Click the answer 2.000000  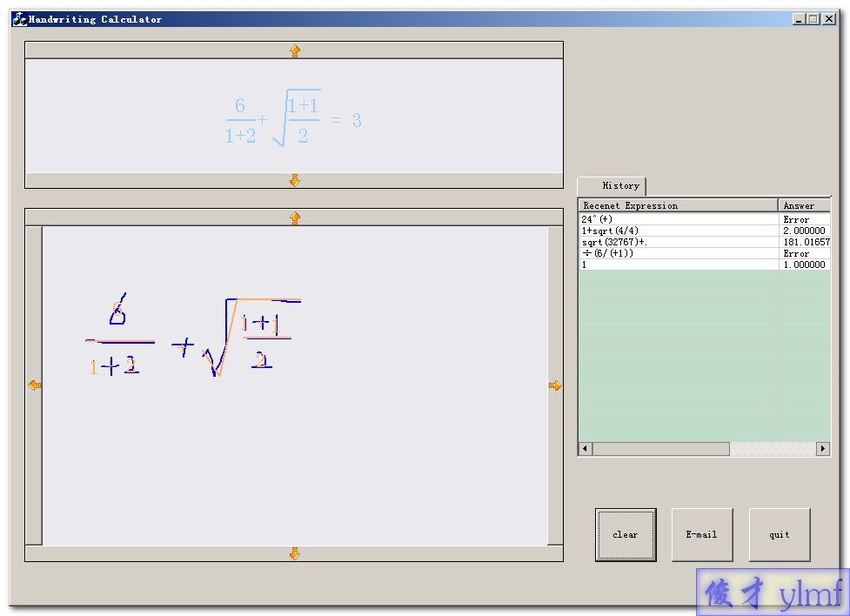click(804, 231)
